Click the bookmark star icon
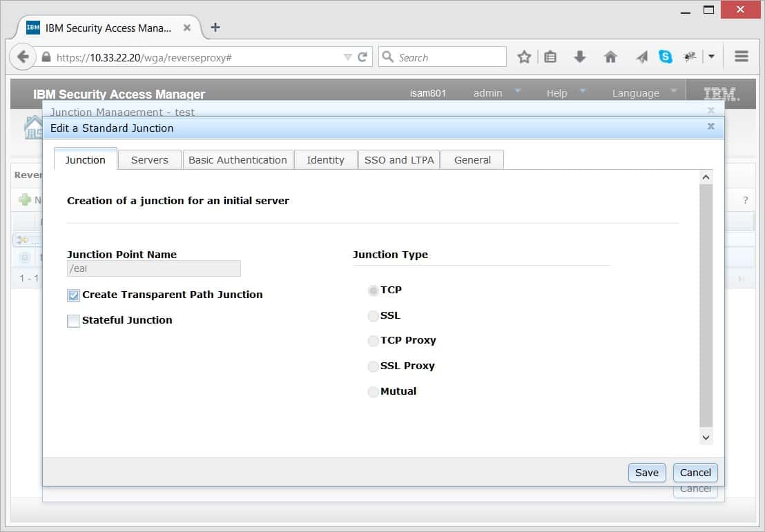The image size is (765, 532). tap(524, 57)
